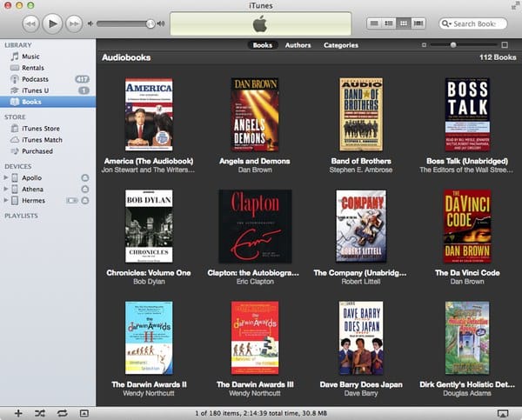Click the Podcasts 417 badge
Screen dimensions: 522x420
[82, 79]
